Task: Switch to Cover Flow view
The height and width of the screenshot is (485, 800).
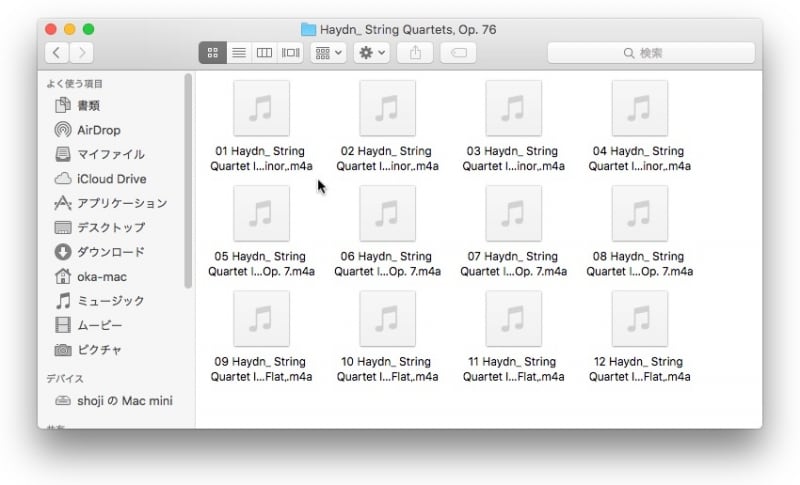Action: pyautogui.click(x=291, y=52)
